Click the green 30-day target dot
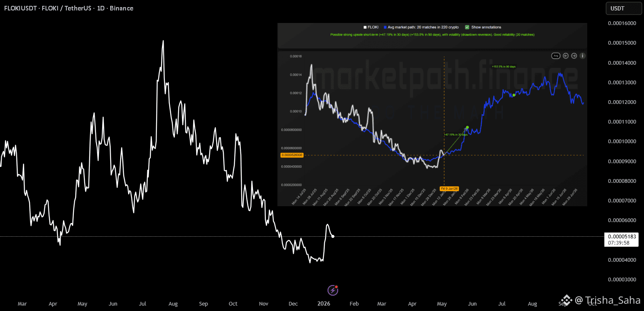The width and height of the screenshot is (644, 311). pos(467,127)
